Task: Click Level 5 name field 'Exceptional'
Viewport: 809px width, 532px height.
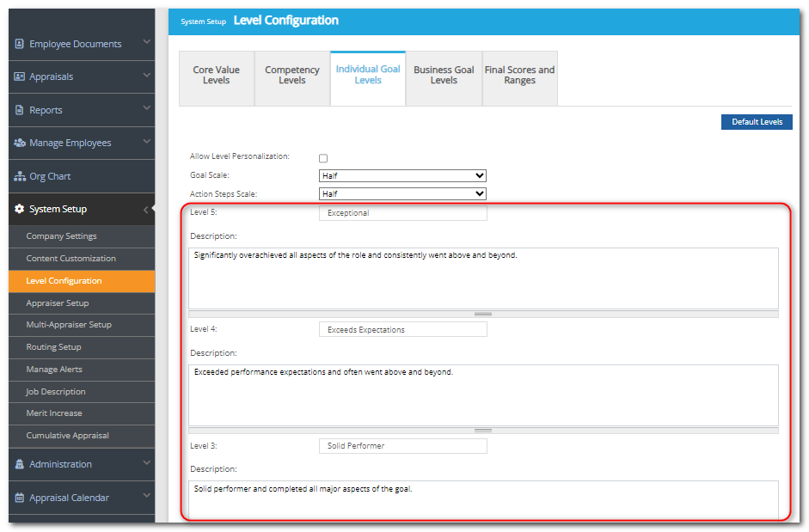Action: point(402,213)
